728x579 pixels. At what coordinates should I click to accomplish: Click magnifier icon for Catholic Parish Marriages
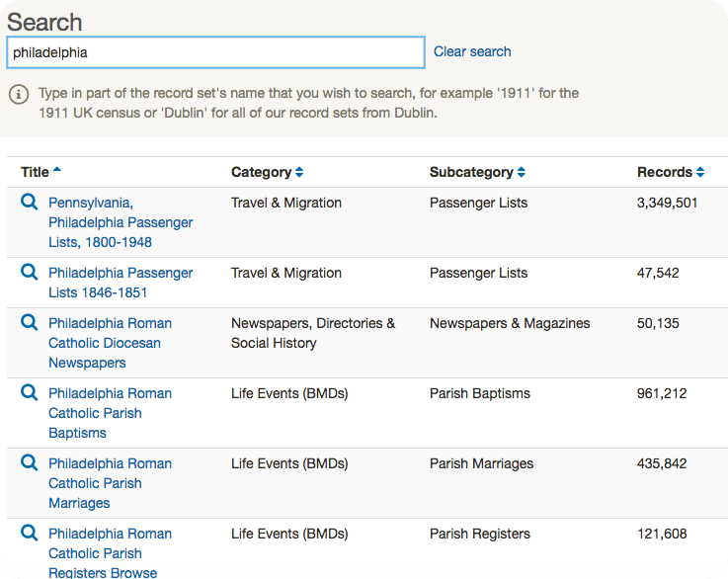[x=30, y=463]
